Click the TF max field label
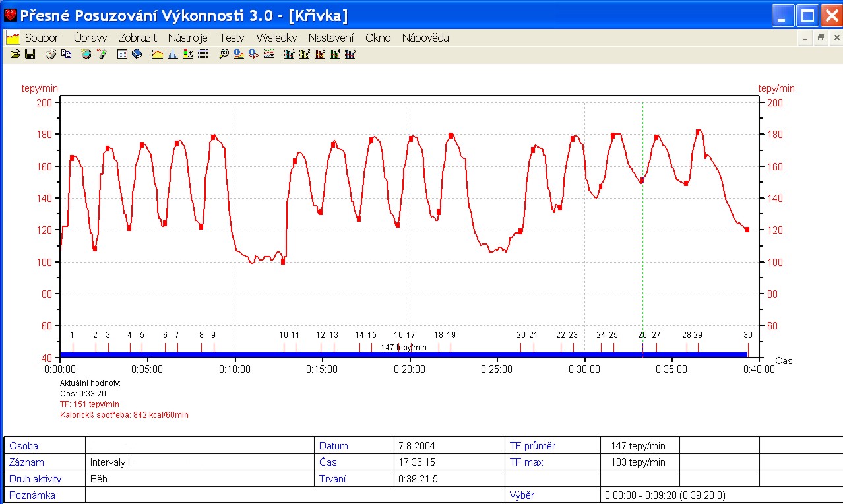 526,462
